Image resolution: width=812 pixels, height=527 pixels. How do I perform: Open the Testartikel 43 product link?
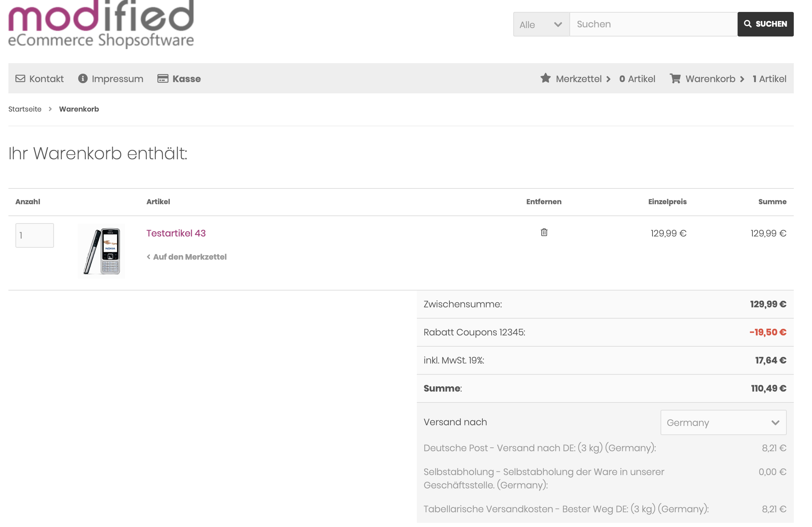(176, 233)
